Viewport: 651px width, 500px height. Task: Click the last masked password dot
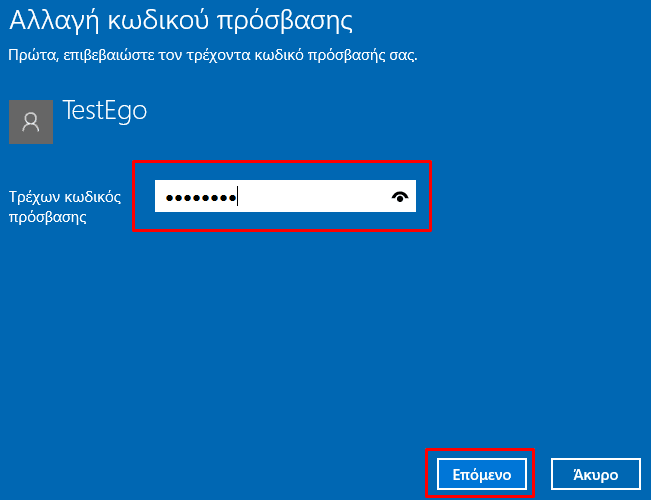coord(233,198)
